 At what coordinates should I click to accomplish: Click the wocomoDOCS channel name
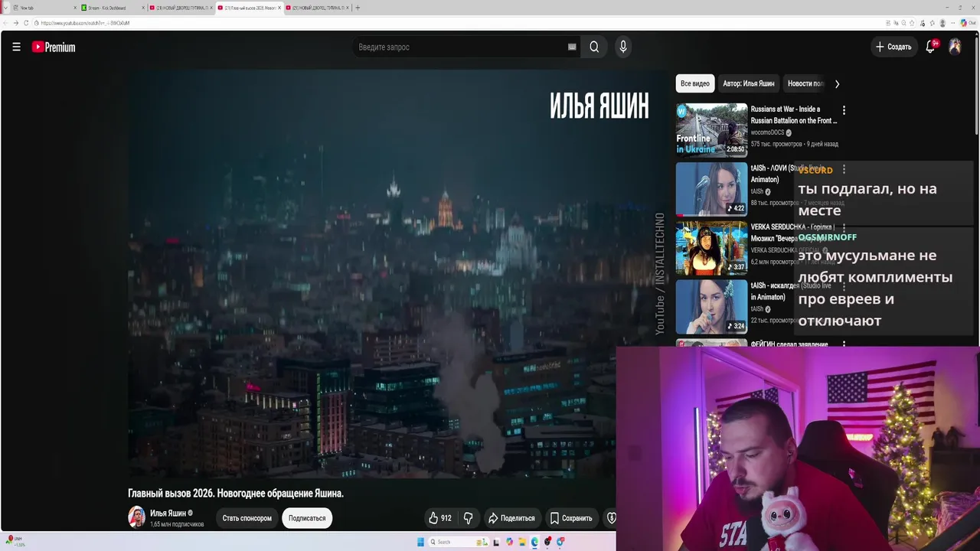click(x=768, y=132)
